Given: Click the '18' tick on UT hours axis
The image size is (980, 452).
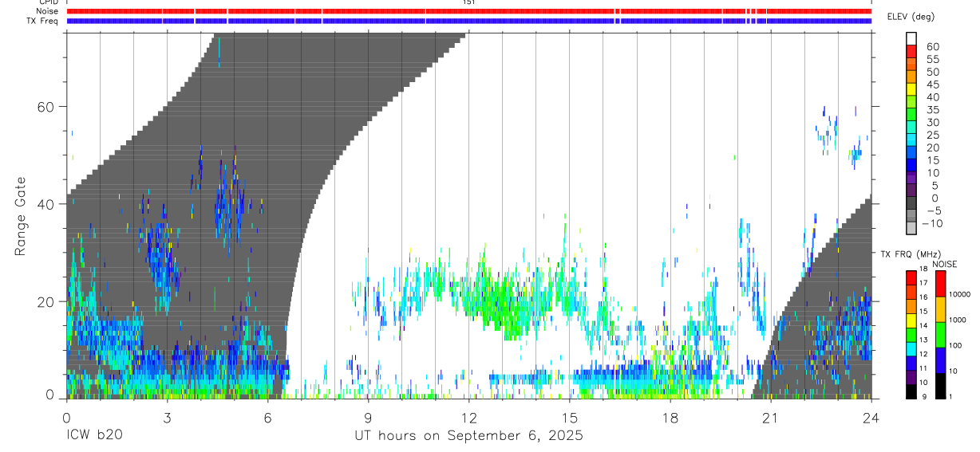Looking at the screenshot, I should pos(670,417).
